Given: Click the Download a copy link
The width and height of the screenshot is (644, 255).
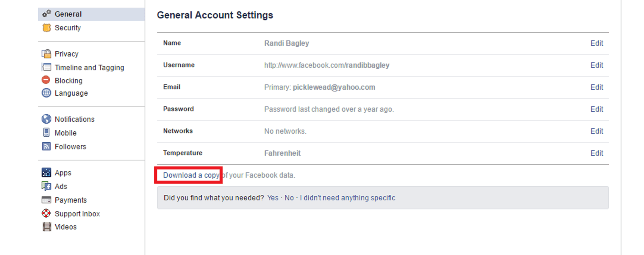Looking at the screenshot, I should (x=191, y=175).
